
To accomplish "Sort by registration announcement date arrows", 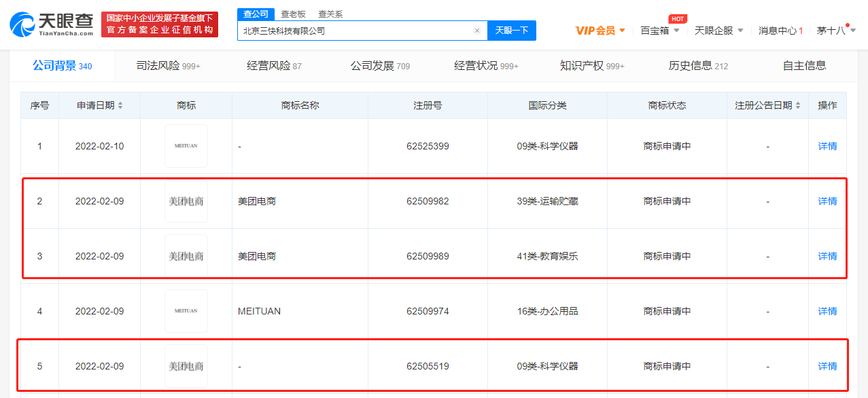I will coord(799,105).
